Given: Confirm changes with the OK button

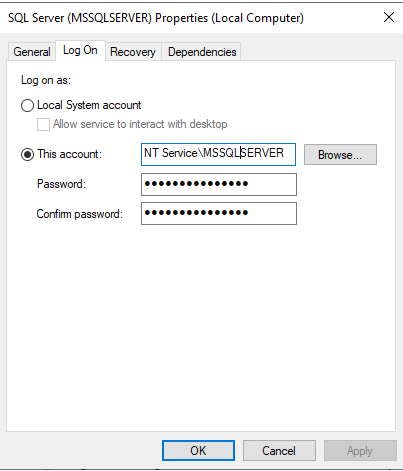Looking at the screenshot, I should coord(198,451).
